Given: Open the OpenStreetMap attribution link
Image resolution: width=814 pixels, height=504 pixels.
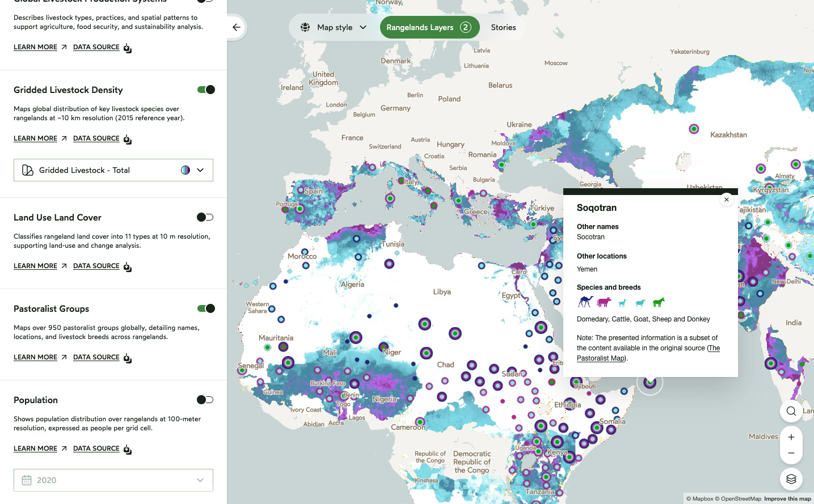Looking at the screenshot, I should tap(738, 499).
